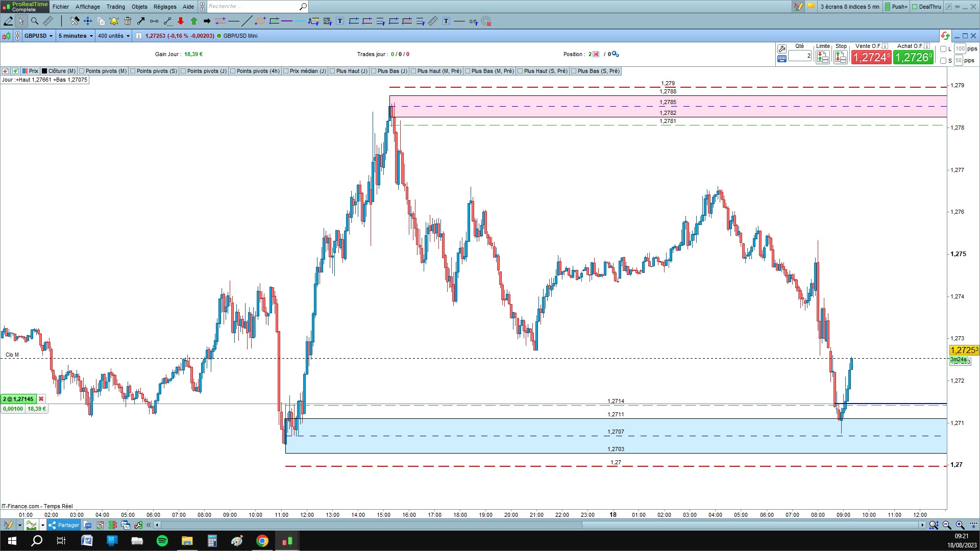Click the Spotify icon in taskbar

162,541
